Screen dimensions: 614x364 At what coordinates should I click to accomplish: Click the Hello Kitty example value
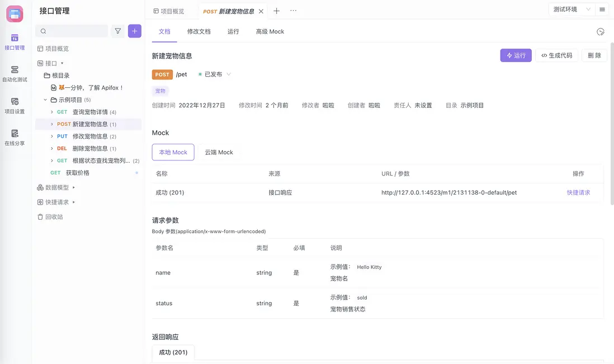(x=369, y=267)
